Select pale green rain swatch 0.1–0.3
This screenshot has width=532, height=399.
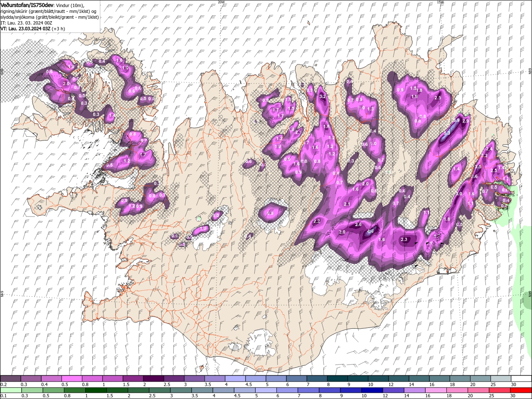click(x=10, y=390)
